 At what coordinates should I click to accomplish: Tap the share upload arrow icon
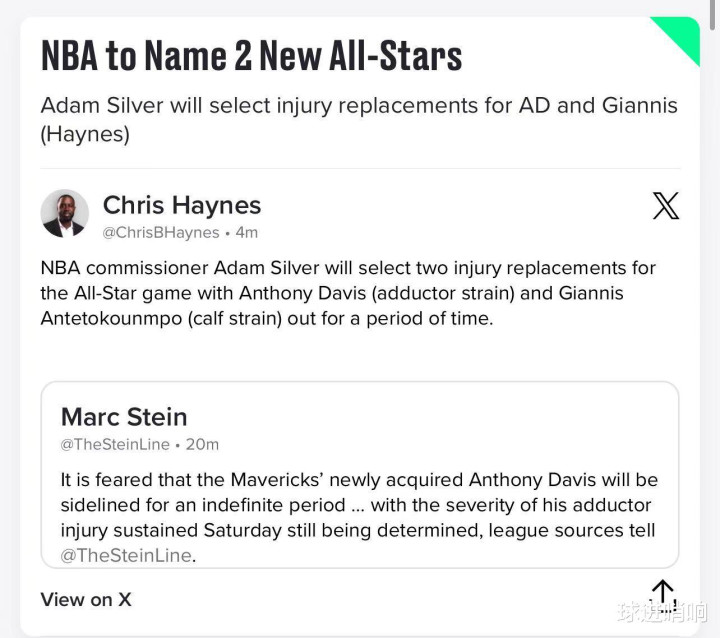[663, 594]
